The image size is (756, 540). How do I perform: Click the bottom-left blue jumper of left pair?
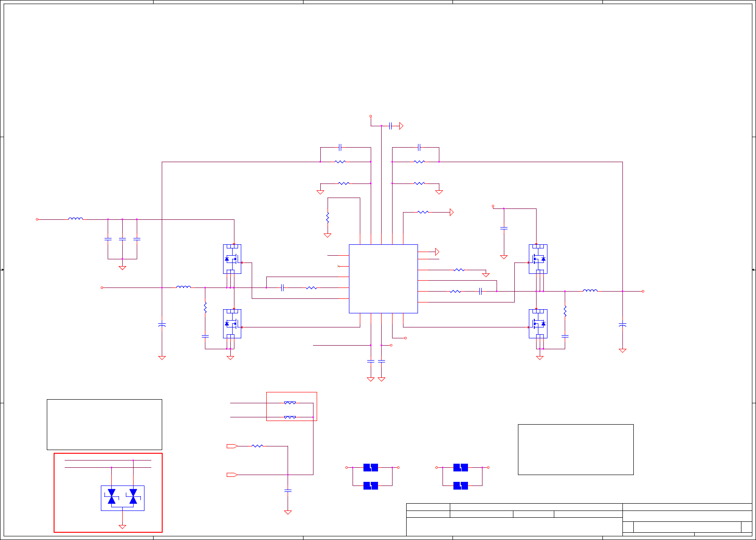[x=371, y=486]
